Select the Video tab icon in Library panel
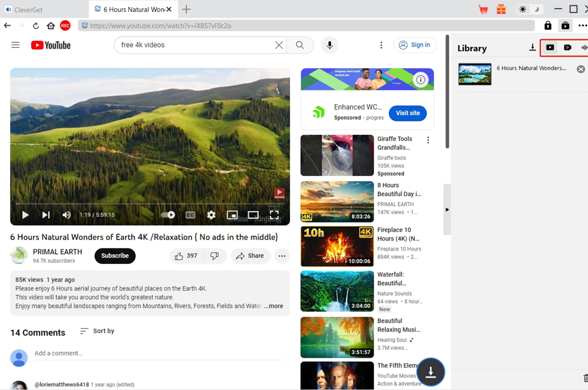588x390 pixels. [550, 47]
